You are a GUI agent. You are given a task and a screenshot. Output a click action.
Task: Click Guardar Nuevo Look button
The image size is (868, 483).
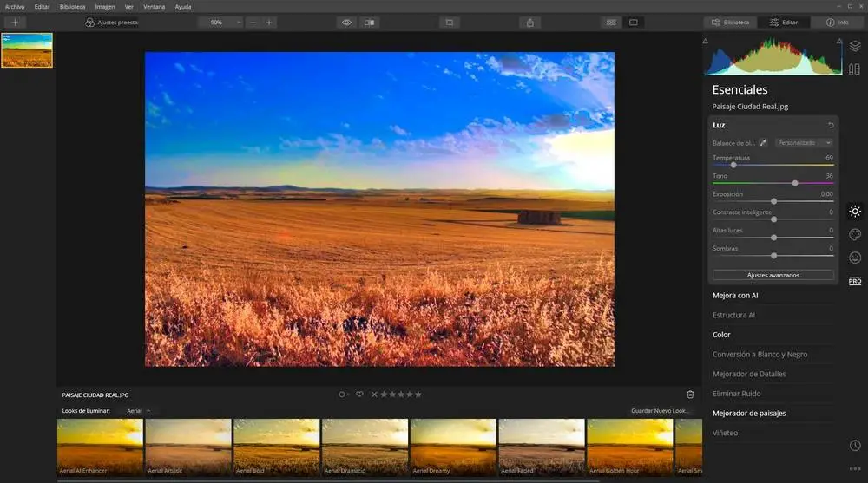coord(662,410)
